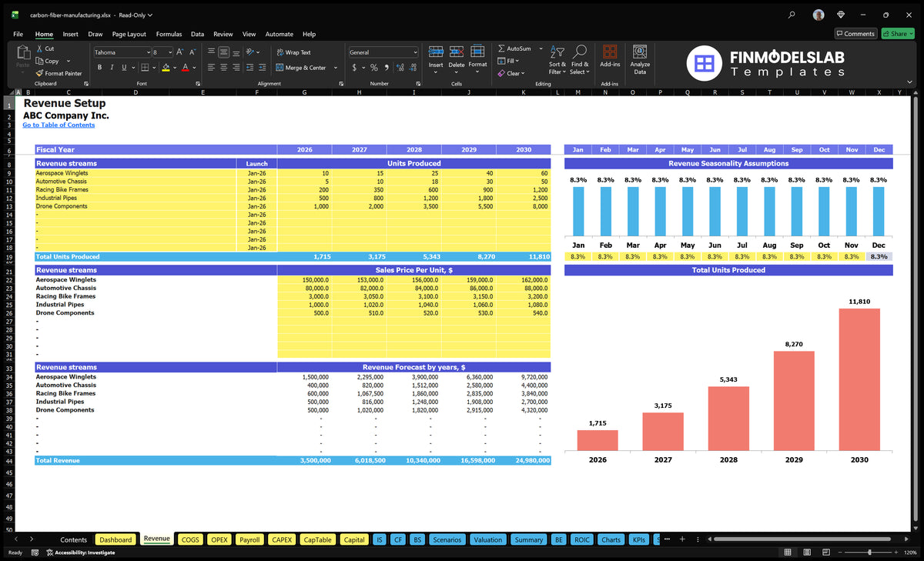Click the Decrease Decimal icon
This screenshot has width=924, height=561.
click(412, 68)
